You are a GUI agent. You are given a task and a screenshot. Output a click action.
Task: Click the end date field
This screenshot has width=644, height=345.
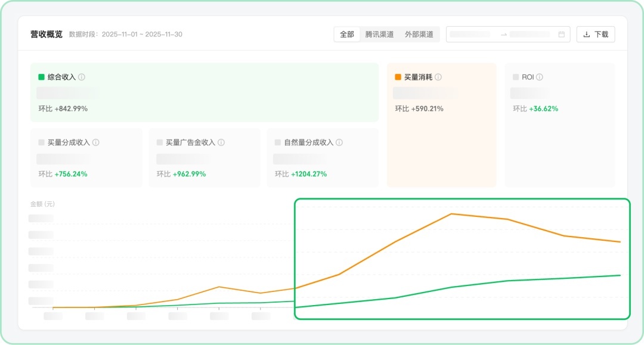[x=530, y=35]
